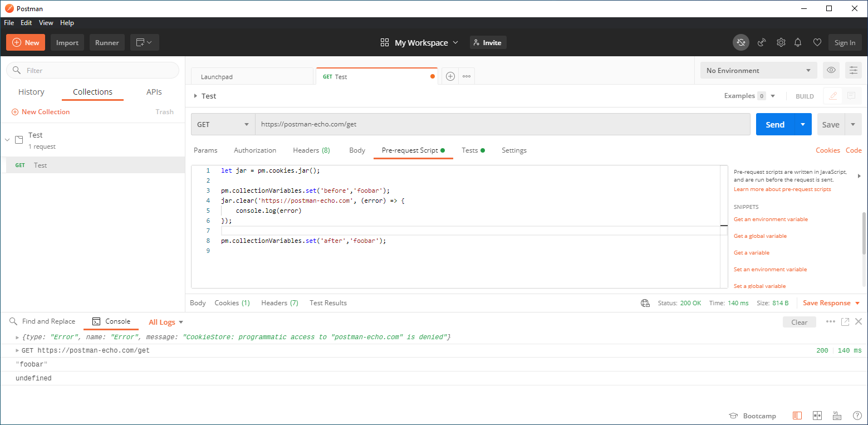Open notifications bell icon
Image resolution: width=868 pixels, height=425 pixels.
[798, 42]
